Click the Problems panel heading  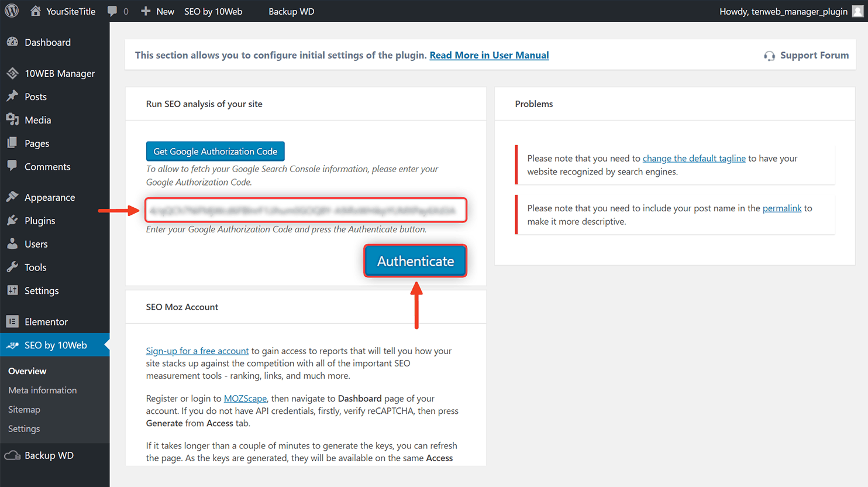tap(533, 104)
